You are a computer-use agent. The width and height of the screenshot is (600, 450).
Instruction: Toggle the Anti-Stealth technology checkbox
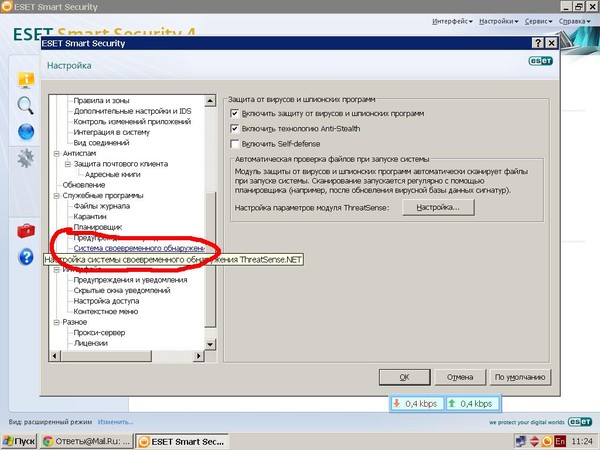(x=235, y=129)
